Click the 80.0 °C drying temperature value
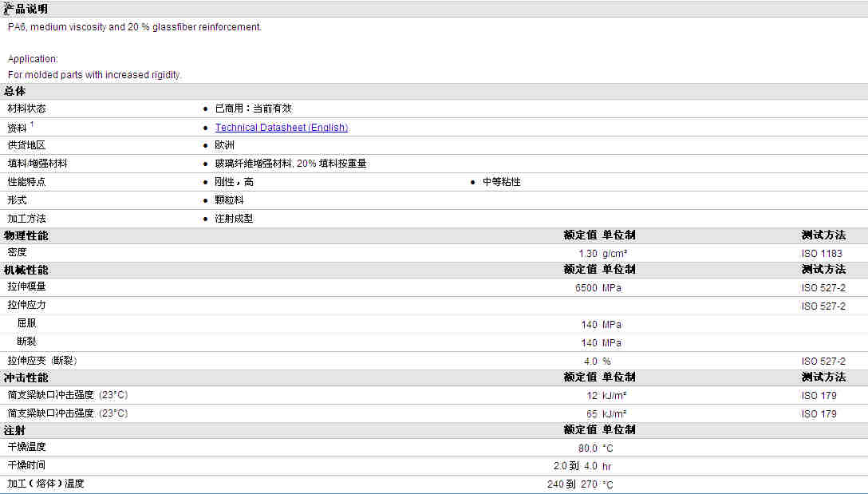 (x=594, y=449)
